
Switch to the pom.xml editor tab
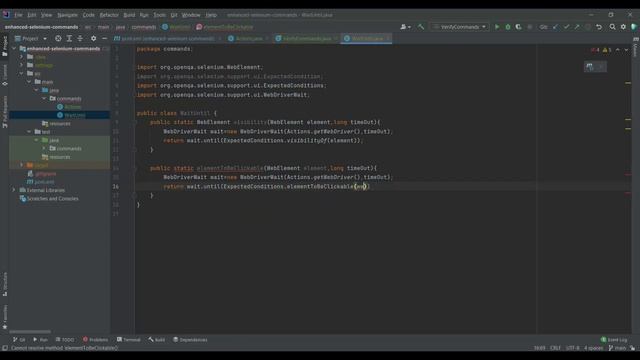[167, 38]
